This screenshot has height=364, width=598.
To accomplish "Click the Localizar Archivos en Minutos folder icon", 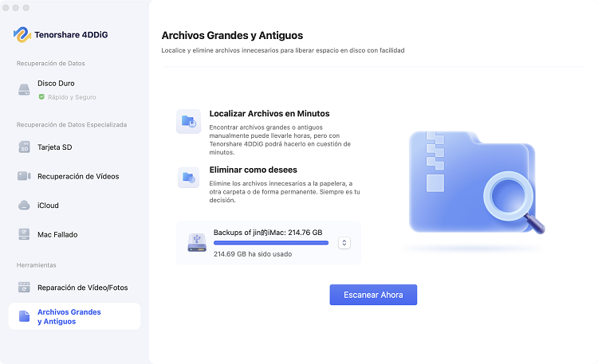I will [188, 122].
